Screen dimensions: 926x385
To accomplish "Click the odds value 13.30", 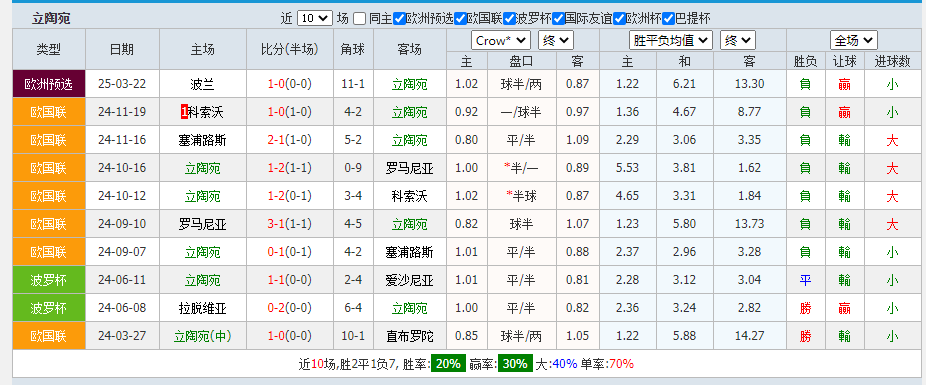I will click(x=749, y=84).
